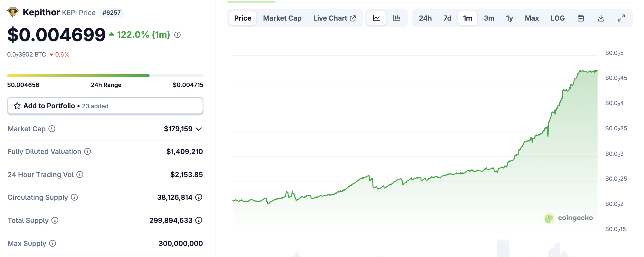Click the $1,409,210 valuation value

[185, 152]
